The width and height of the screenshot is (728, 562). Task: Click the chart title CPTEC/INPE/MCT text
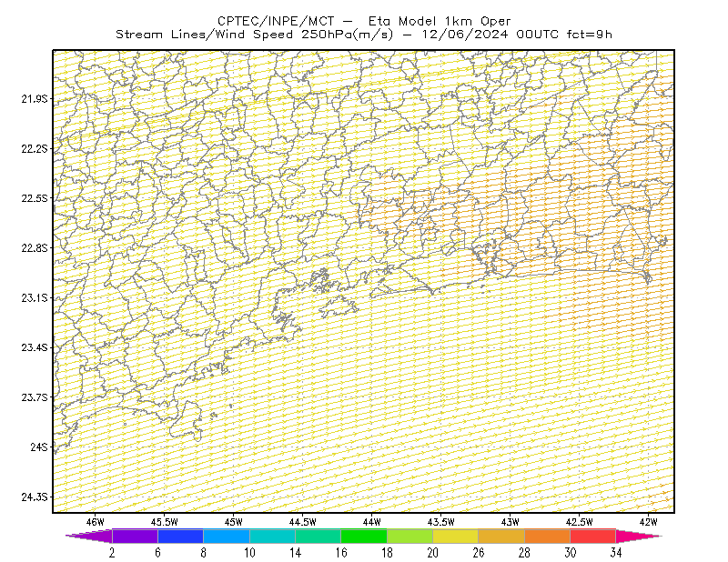click(276, 21)
